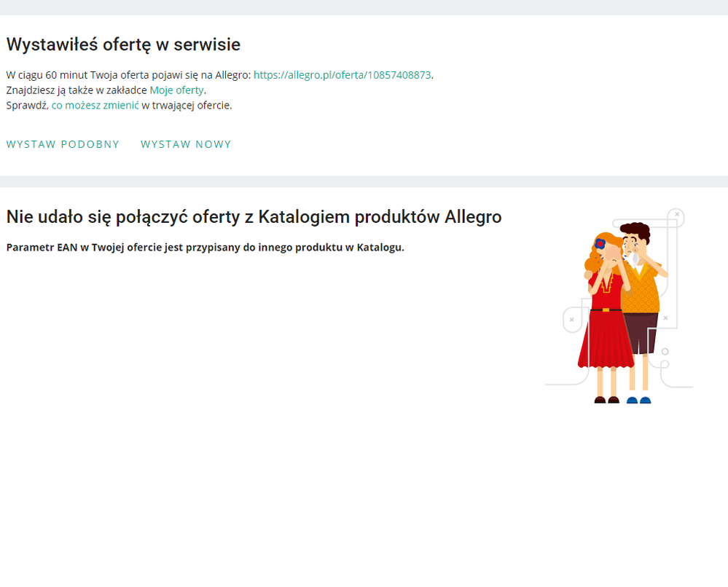728x587 pixels.
Task: Open the "co możesz zmienić" link
Action: point(95,106)
